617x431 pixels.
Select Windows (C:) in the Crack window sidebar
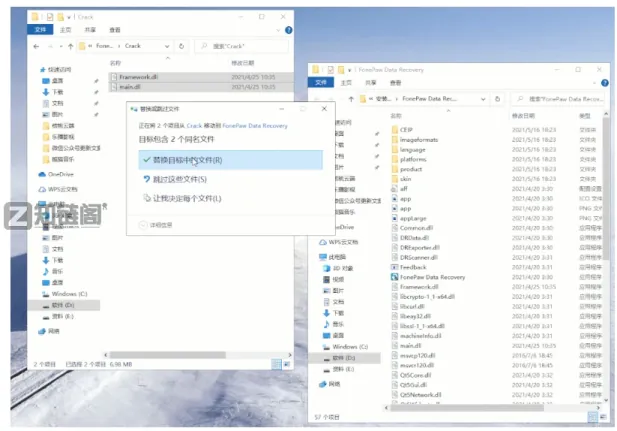coord(69,294)
